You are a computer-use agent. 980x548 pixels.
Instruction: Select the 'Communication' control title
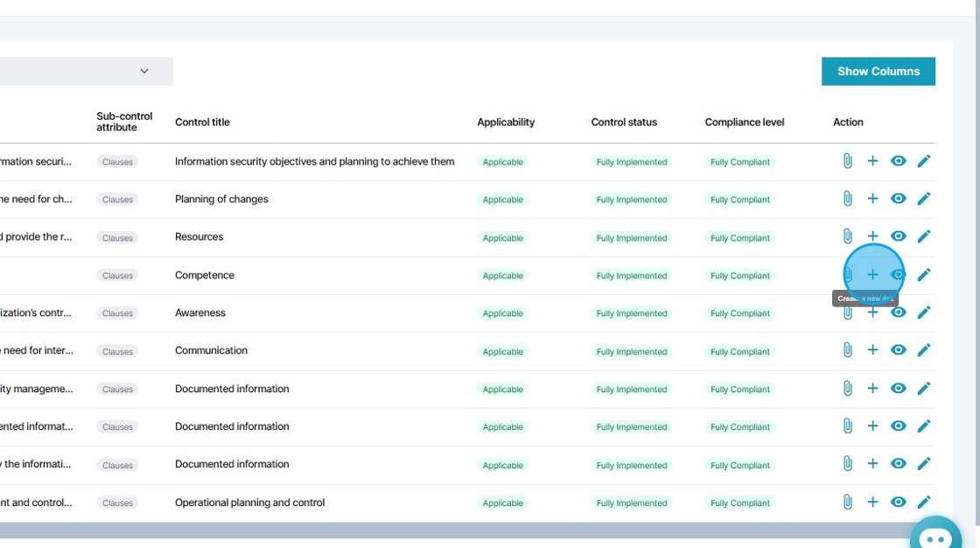211,350
